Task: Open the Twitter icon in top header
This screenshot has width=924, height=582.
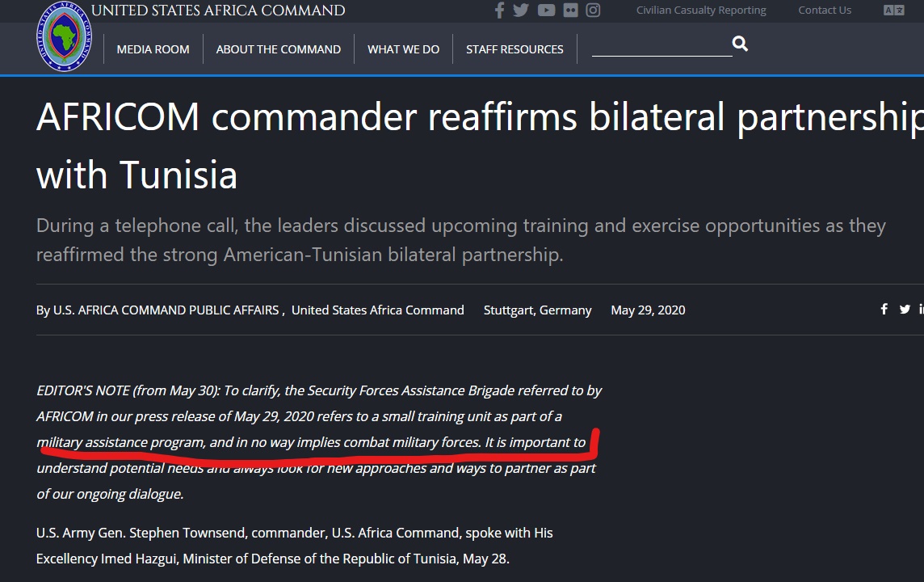Action: coord(521,10)
